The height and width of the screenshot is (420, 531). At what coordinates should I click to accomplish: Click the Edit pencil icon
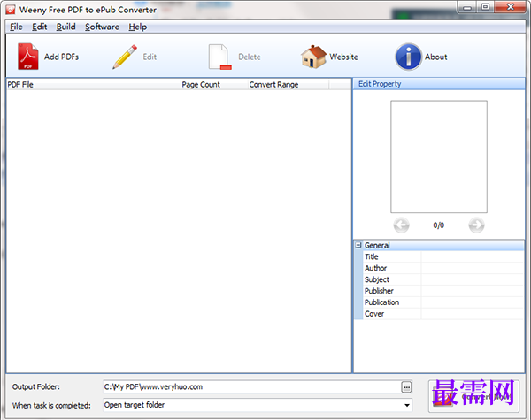pos(125,57)
